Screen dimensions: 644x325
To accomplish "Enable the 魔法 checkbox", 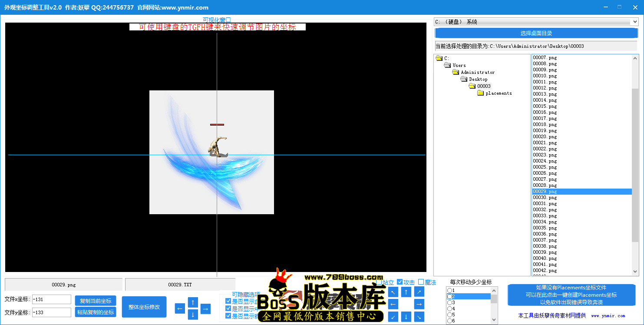I will tap(421, 282).
